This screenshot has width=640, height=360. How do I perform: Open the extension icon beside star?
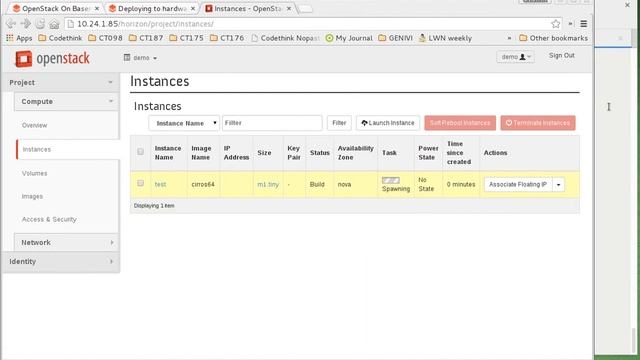pyautogui.click(x=570, y=24)
